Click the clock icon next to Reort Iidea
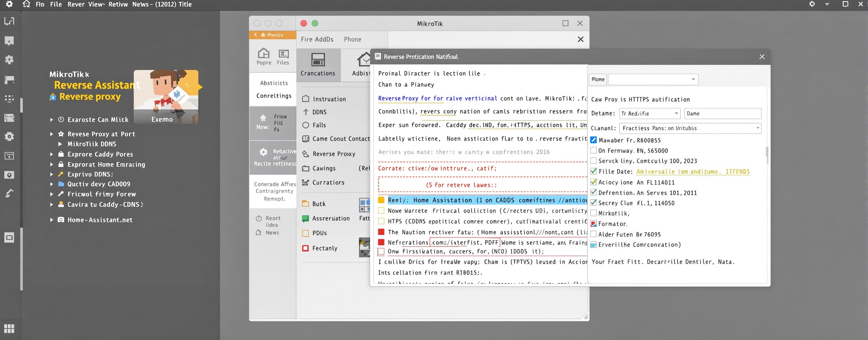This screenshot has height=340, width=868. click(258, 218)
